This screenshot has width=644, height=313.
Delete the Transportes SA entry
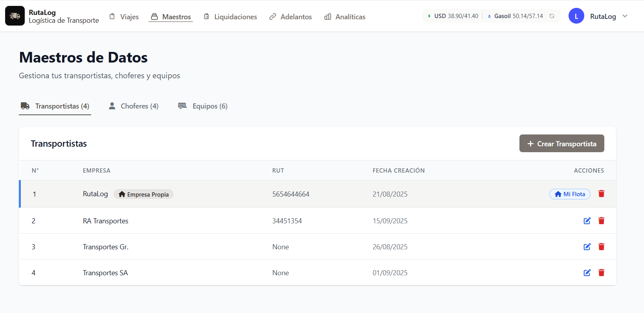pyautogui.click(x=601, y=273)
